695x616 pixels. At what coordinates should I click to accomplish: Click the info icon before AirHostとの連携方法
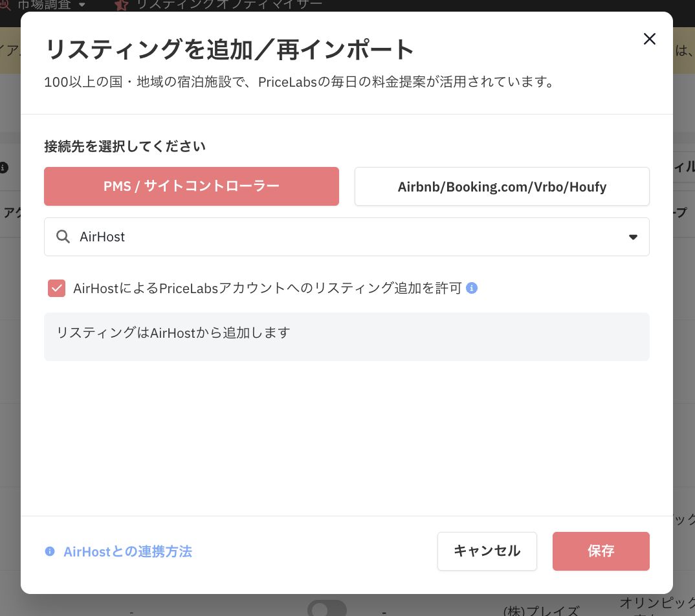[50, 551]
